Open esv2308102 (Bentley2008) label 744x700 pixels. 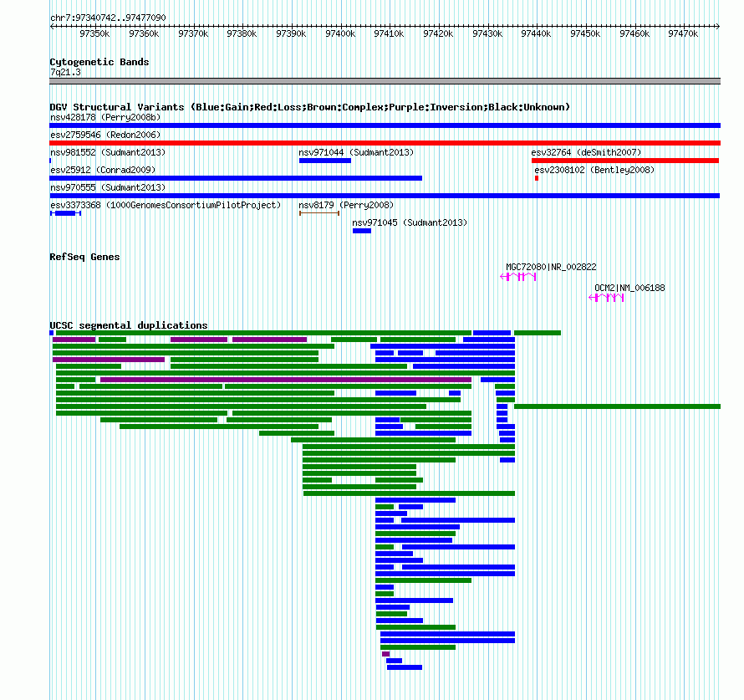click(x=594, y=170)
